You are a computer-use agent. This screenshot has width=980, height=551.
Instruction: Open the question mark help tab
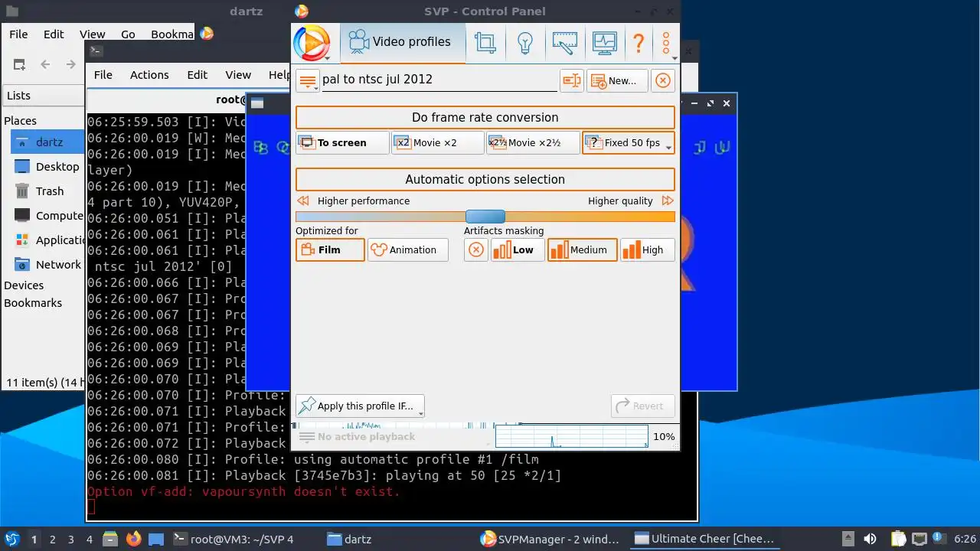pos(639,43)
